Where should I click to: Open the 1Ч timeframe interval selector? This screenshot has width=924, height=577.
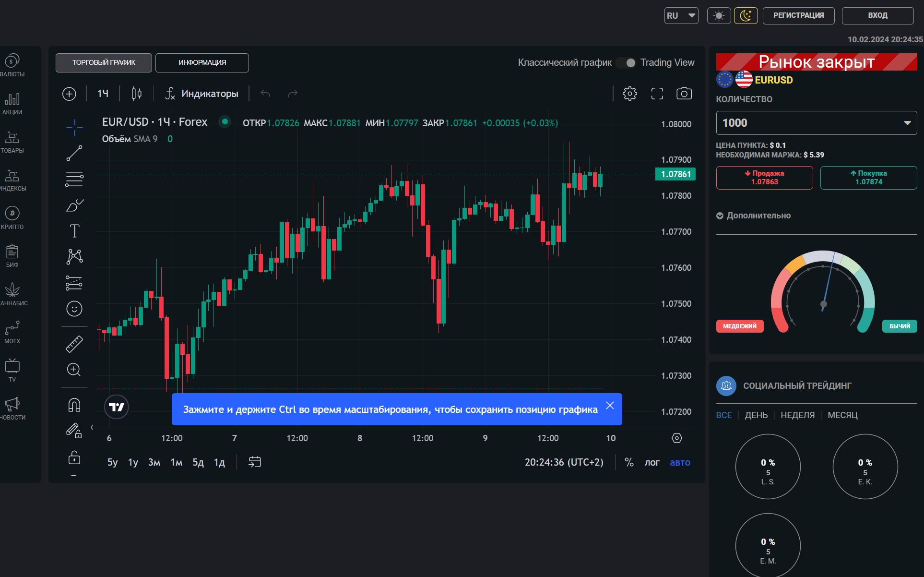coord(103,94)
